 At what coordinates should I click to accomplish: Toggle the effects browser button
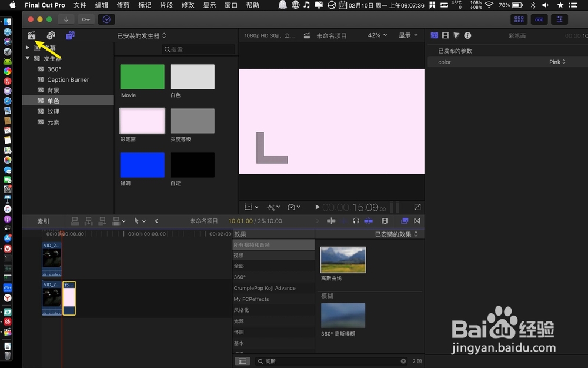pos(405,221)
